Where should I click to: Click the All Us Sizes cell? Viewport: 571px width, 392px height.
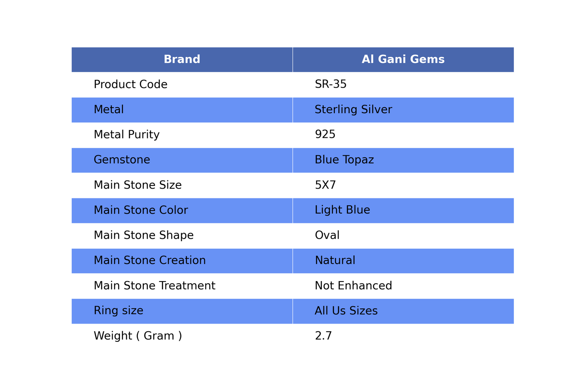[x=403, y=311]
